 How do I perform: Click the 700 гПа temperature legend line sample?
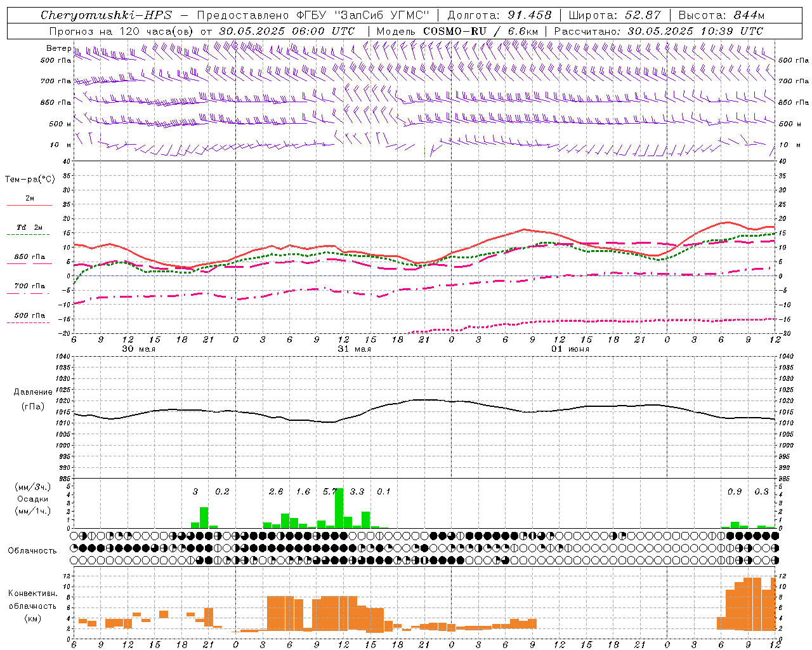coord(30,293)
